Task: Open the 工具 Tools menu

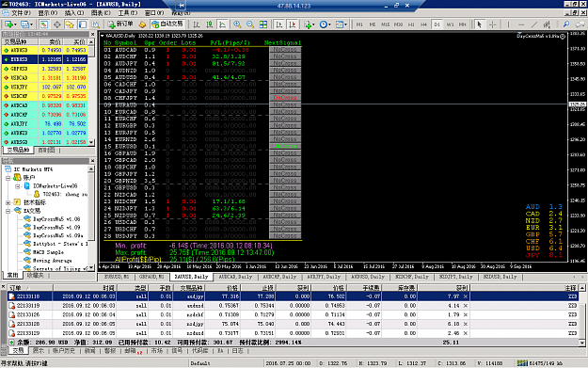Action: [128, 13]
